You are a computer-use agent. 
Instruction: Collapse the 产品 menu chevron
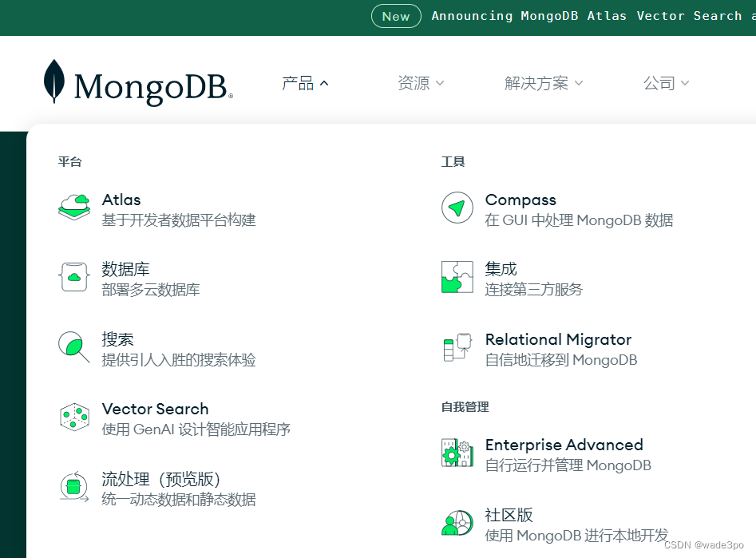(x=324, y=84)
